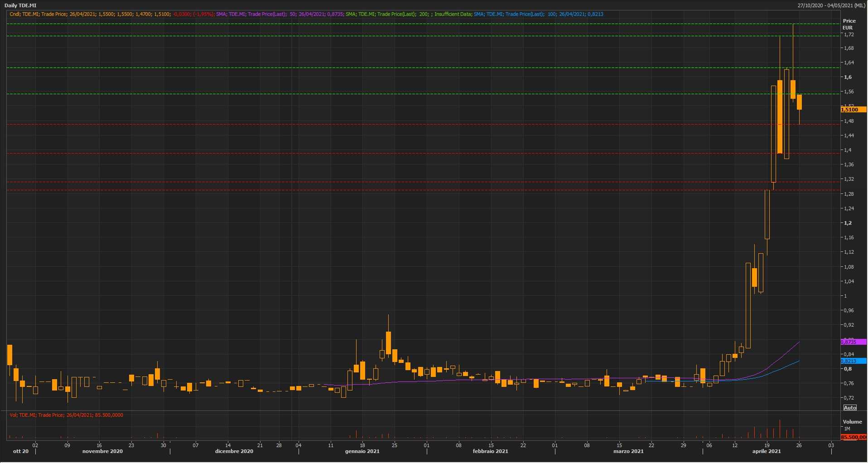Click the date range label 27/10/2020 - 04/05/2021
Image resolution: width=868 pixels, height=463 pixels.
831,5
